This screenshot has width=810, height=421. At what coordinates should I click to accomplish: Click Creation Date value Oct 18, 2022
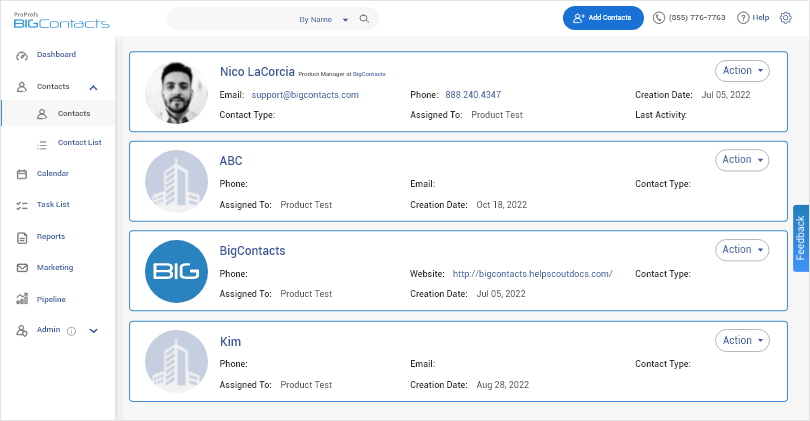tap(502, 205)
